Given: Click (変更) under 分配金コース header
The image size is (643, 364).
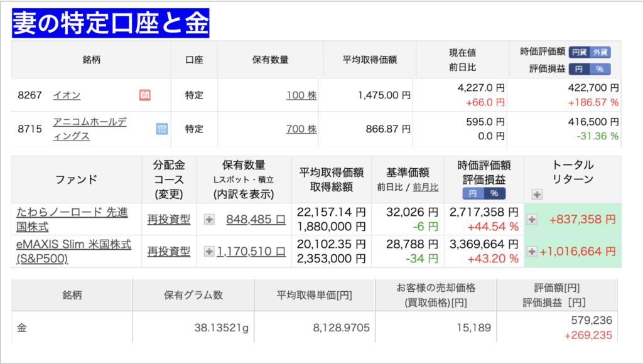Looking at the screenshot, I should pyautogui.click(x=169, y=194).
